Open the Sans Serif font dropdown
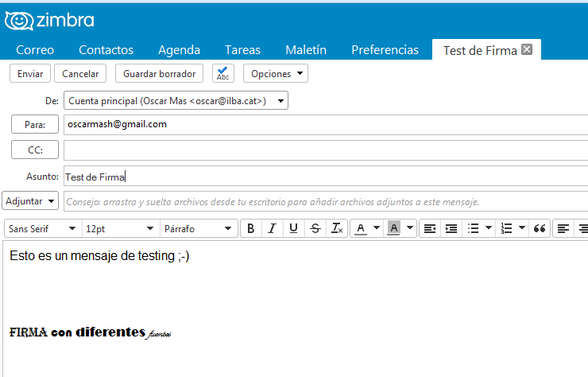The image size is (588, 377). coord(43,228)
